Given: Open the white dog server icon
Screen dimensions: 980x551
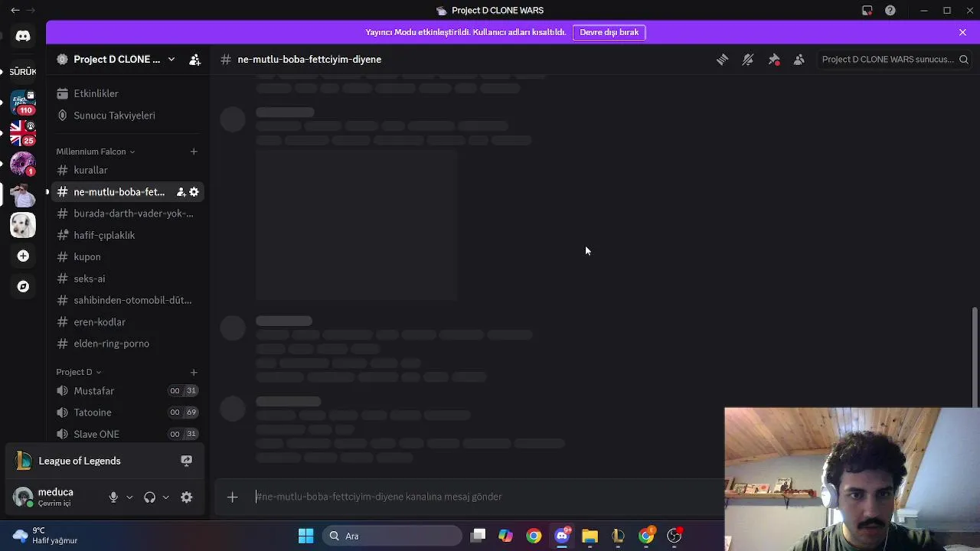Looking at the screenshot, I should (23, 225).
